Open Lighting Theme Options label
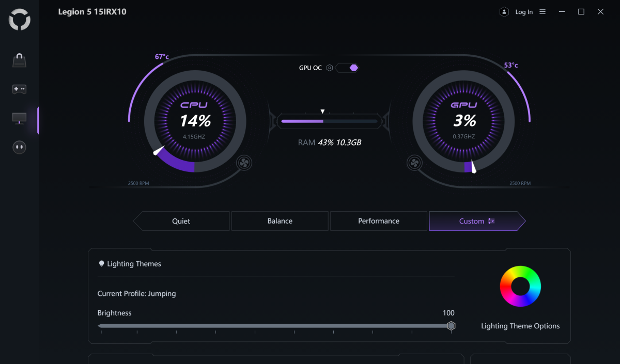 (520, 326)
